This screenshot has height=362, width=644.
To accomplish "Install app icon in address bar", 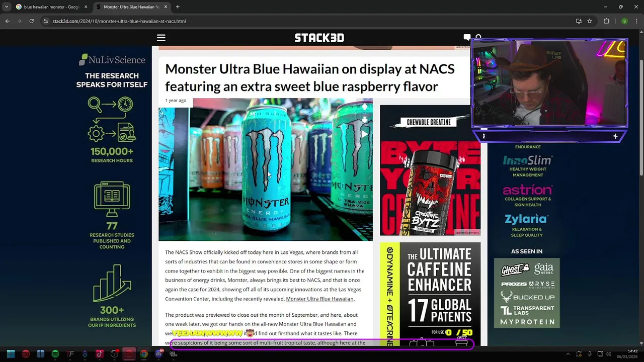I will click(x=579, y=21).
